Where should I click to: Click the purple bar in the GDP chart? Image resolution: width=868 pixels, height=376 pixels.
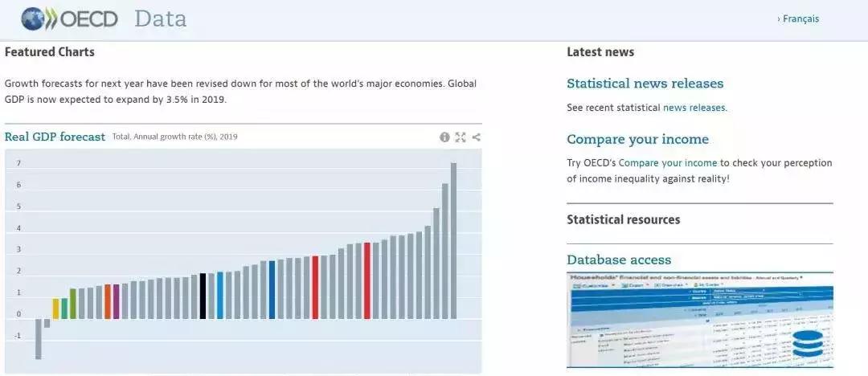117,301
